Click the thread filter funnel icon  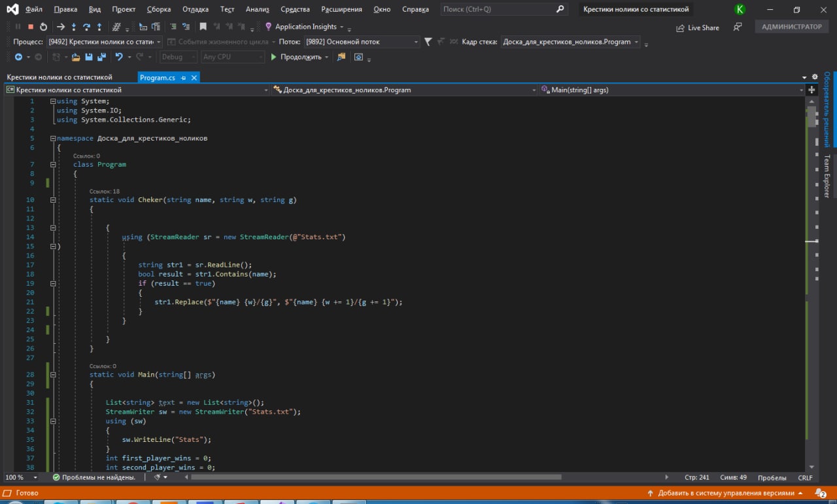click(x=428, y=42)
